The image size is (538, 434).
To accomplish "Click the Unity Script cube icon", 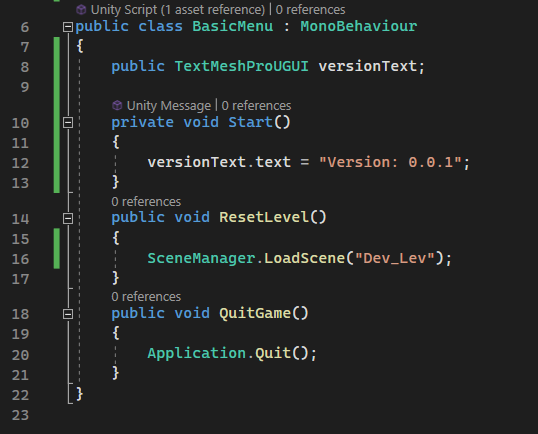I will point(81,10).
